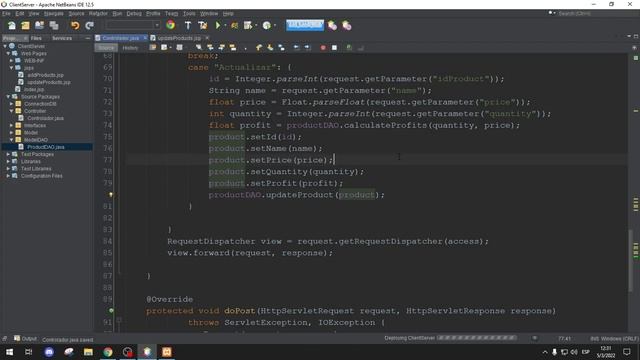The image size is (640, 360).
Task: Collapse the ModelDAO package
Action: point(12,140)
